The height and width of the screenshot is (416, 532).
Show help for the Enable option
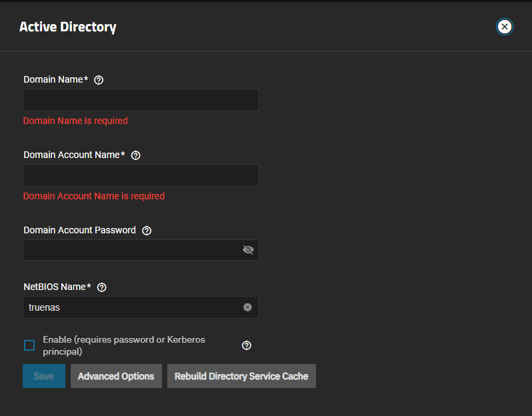pos(247,345)
